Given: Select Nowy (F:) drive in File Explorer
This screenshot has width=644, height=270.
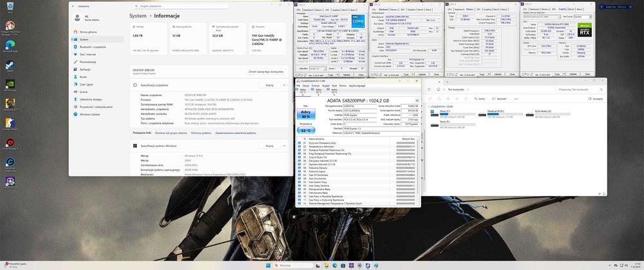Looking at the screenshot, I should 452,124.
